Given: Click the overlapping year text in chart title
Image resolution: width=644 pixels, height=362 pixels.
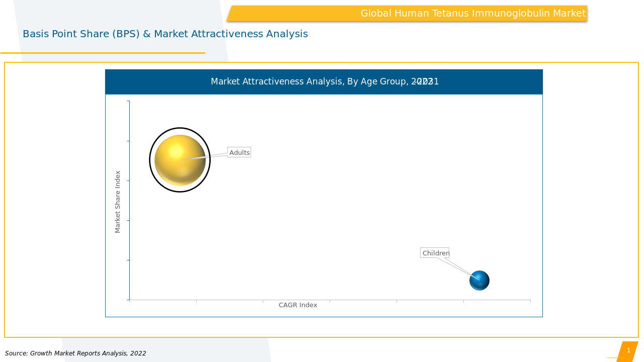Looking at the screenshot, I should [425, 81].
